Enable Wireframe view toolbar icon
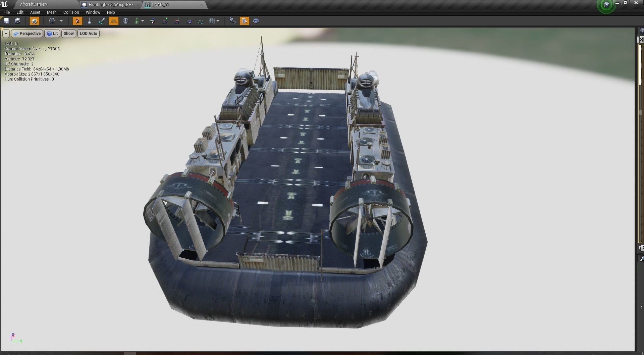Viewport: 644px width, 355px height. pyautogui.click(x=89, y=21)
